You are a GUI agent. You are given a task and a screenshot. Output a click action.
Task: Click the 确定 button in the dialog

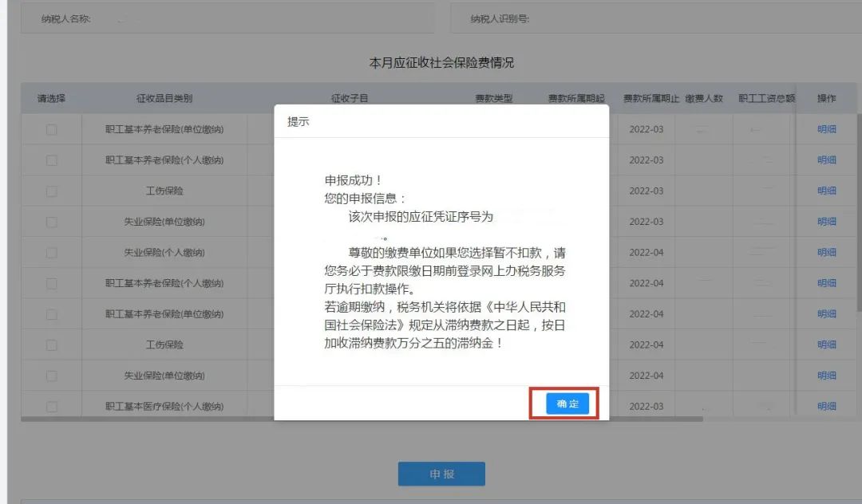pos(567,404)
